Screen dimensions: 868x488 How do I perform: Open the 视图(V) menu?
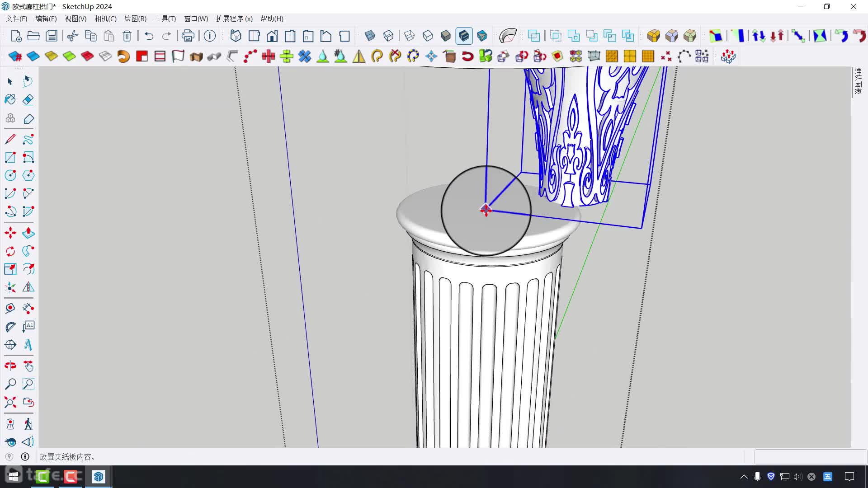tap(75, 19)
